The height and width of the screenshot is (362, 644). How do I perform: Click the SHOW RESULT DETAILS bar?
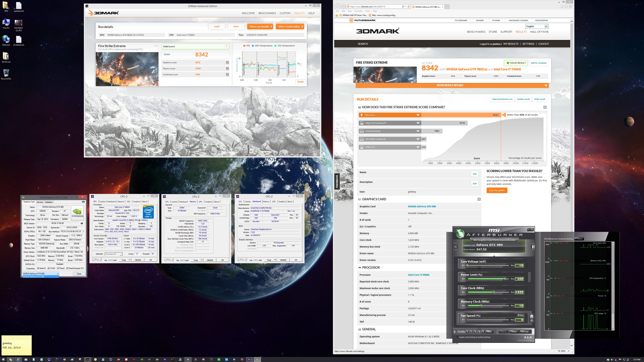coord(452,85)
